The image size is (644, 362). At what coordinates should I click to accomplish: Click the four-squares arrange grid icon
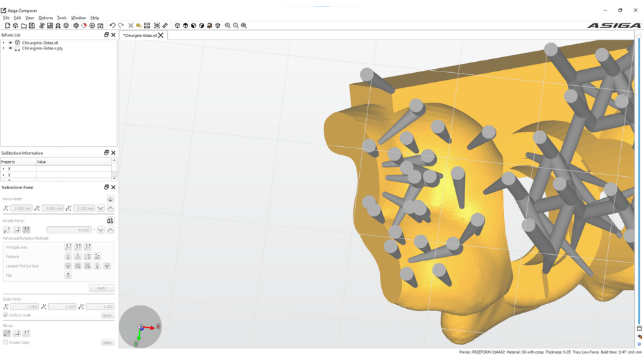click(147, 25)
